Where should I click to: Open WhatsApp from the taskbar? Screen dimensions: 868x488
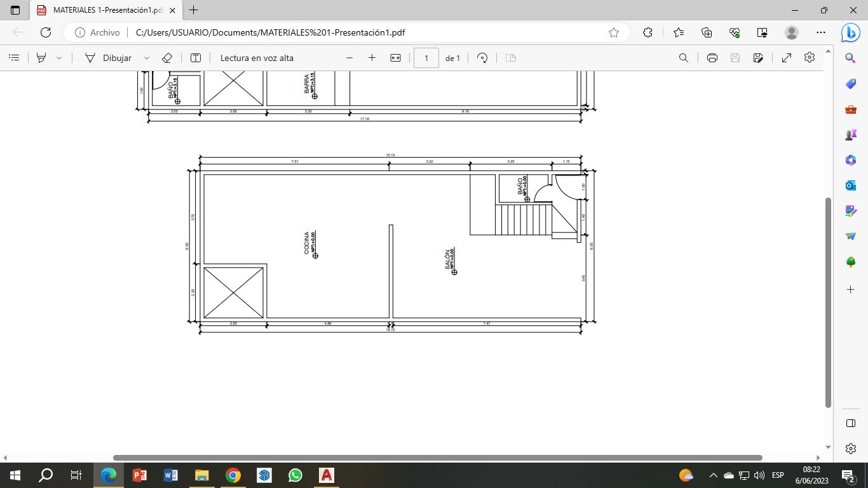(x=295, y=475)
